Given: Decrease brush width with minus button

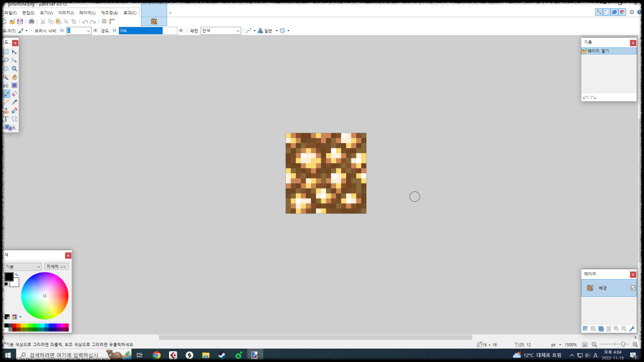Looking at the screenshot, I should pyautogui.click(x=62, y=31).
